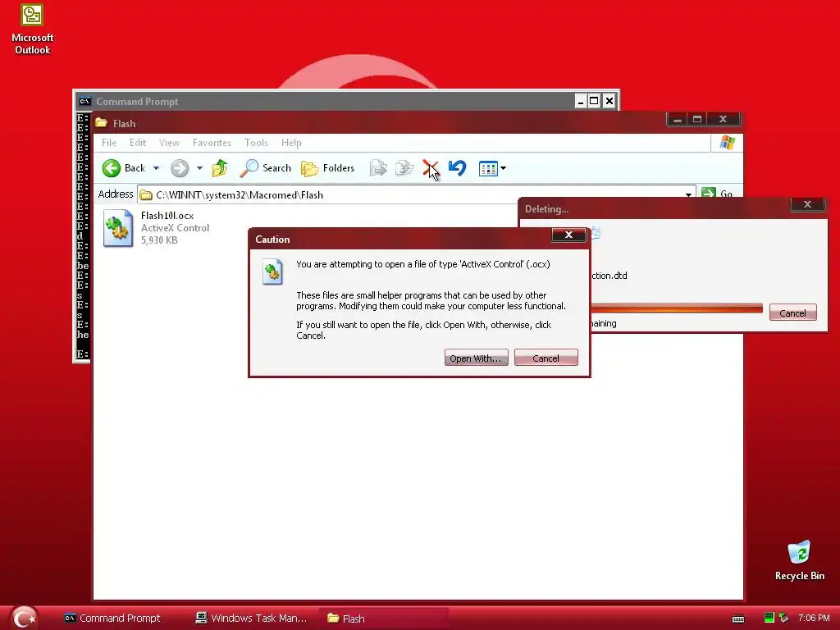Select the Flash10l.ocx file icon

[118, 228]
